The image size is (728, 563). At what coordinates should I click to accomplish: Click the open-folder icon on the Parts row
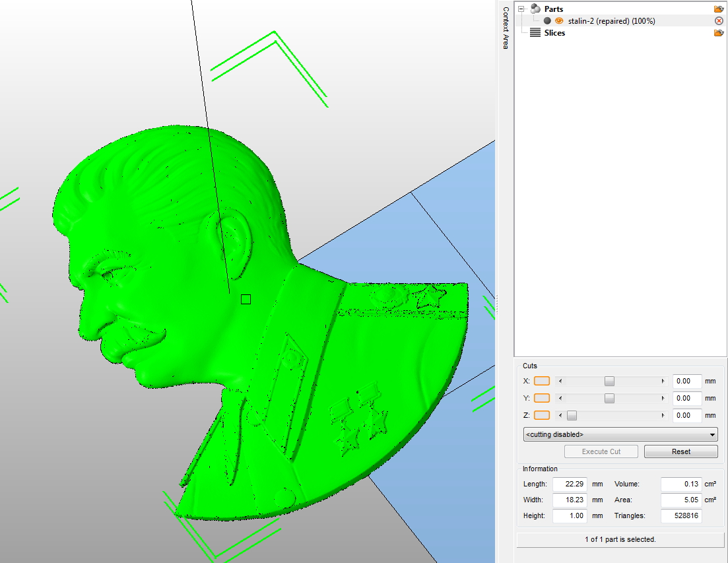[719, 9]
